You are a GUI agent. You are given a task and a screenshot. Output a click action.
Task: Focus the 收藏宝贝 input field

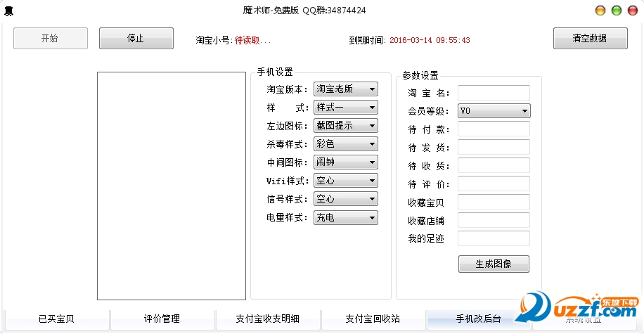[x=494, y=202]
